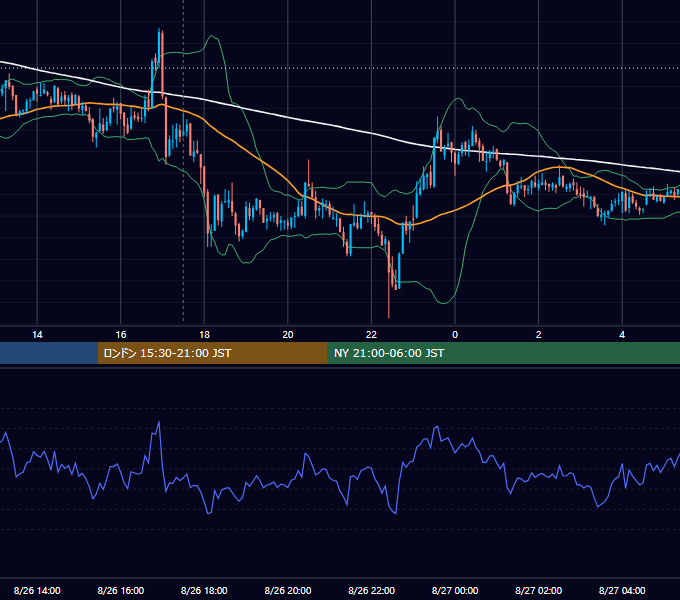Click the ロンドン 15:30-21:00 JST session bar
This screenshot has width=680, height=600.
pyautogui.click(x=212, y=353)
